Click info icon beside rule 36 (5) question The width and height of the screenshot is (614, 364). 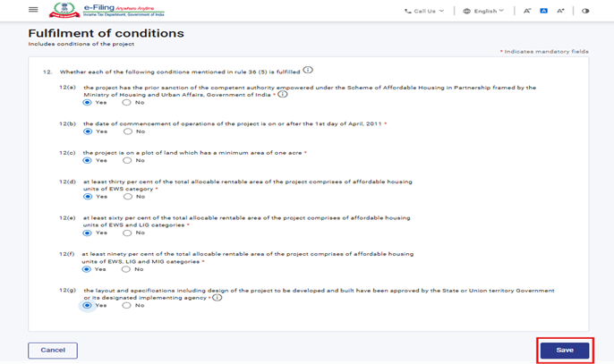[308, 70]
